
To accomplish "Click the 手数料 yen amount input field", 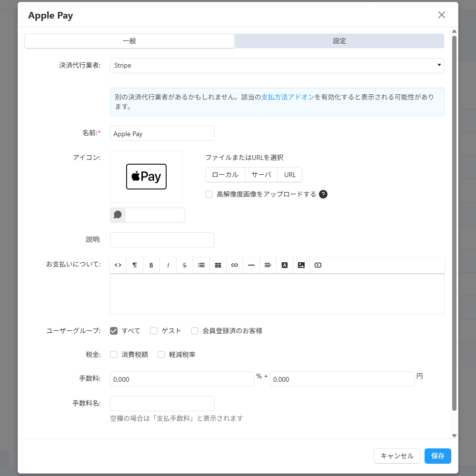I will pos(342,379).
